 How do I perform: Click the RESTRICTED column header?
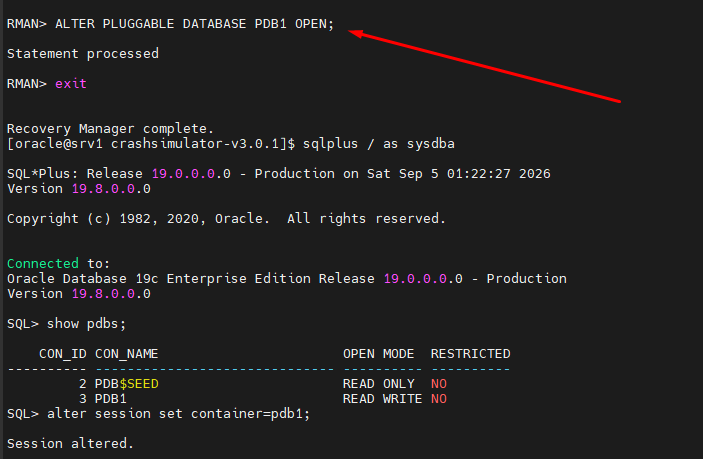pos(471,354)
